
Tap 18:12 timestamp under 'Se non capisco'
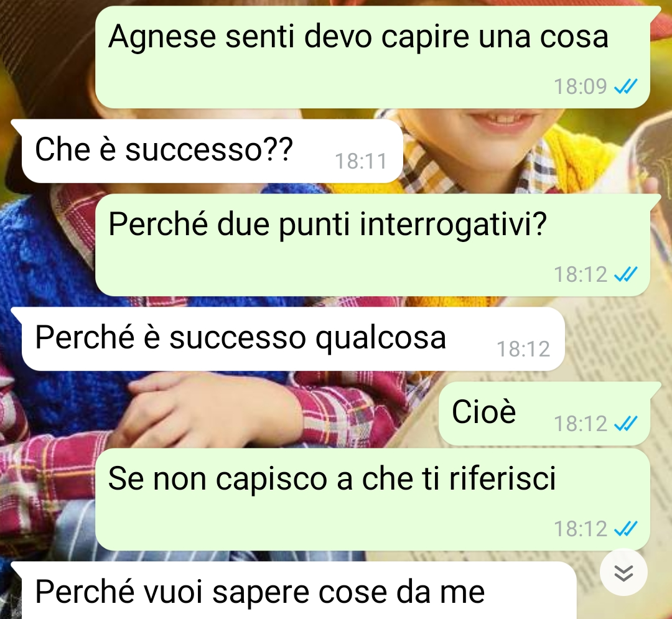tap(581, 529)
